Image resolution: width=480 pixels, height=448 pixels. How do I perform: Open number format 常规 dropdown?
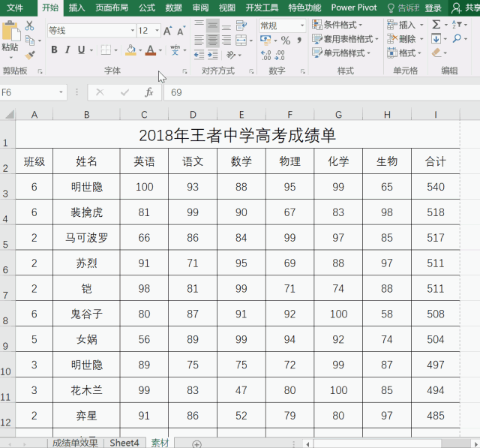302,26
